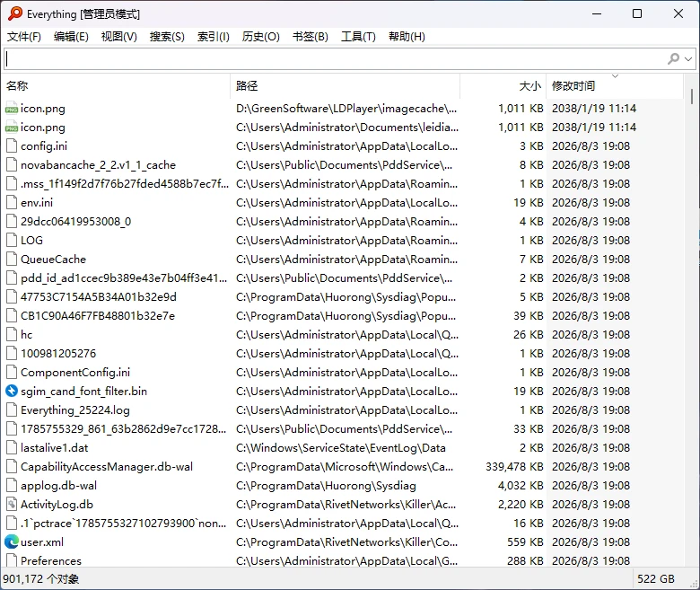Open the 文件(F) menu
Screen dimensions: 700x590
[x=24, y=37]
